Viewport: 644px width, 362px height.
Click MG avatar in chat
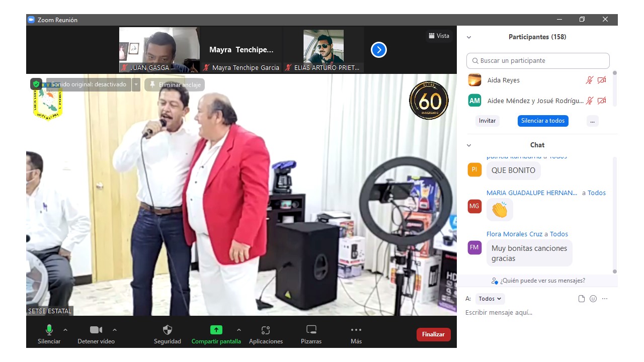click(474, 206)
